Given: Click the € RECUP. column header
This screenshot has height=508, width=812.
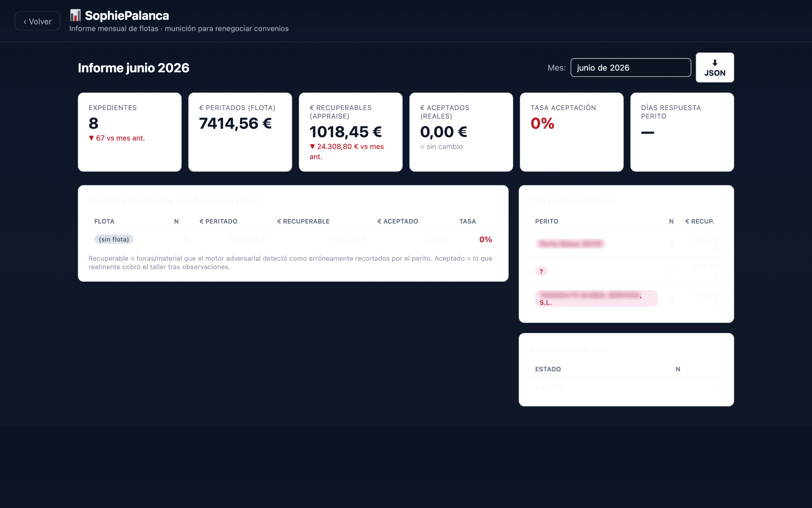Looking at the screenshot, I should [x=700, y=221].
